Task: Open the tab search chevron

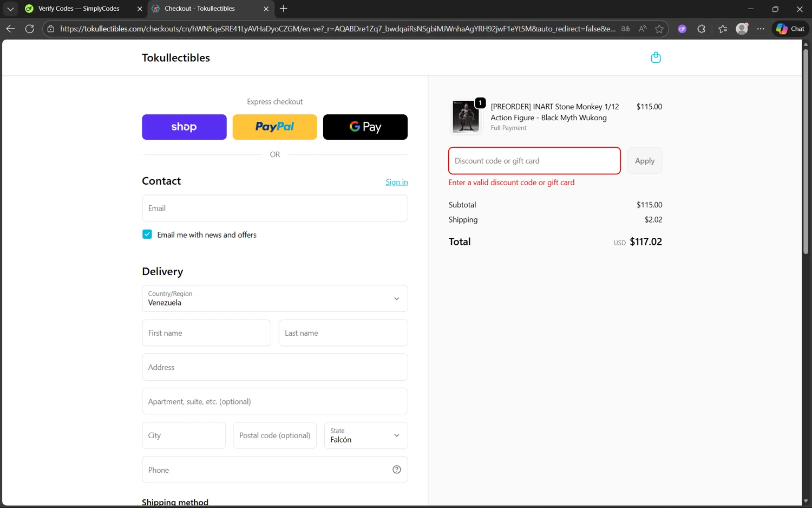Action: [x=10, y=9]
